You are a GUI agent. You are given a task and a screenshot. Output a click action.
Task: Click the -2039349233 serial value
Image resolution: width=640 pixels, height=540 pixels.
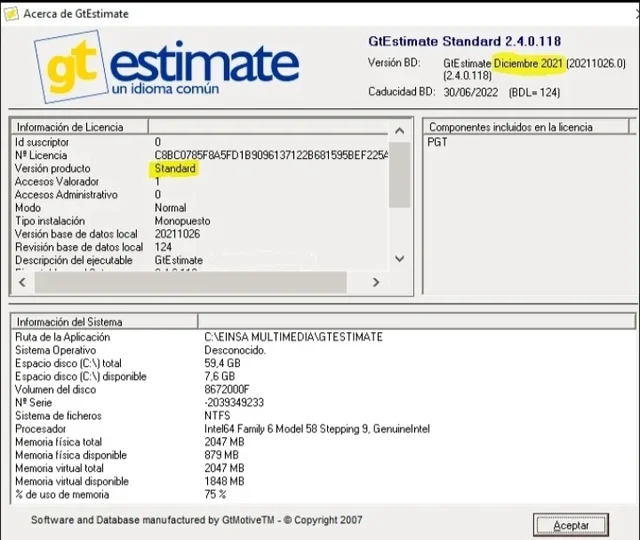(234, 402)
